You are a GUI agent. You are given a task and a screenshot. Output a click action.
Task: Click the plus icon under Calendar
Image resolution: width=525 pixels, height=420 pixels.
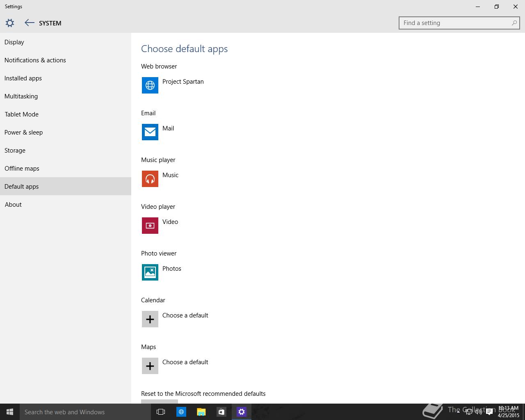point(150,319)
